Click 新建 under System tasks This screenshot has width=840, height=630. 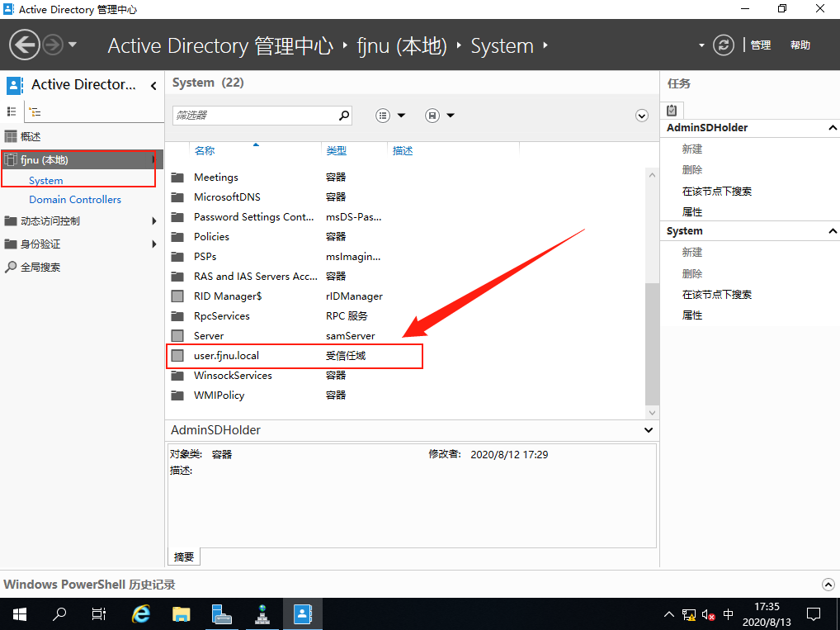tap(691, 253)
